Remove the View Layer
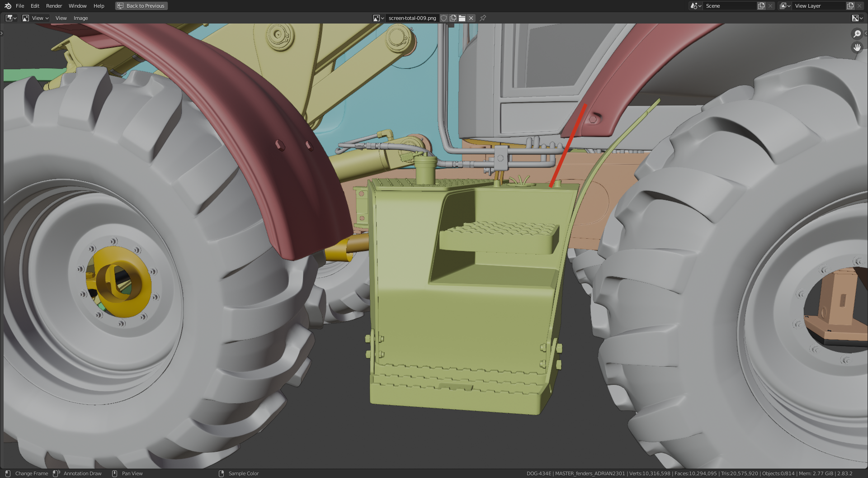Image resolution: width=868 pixels, height=478 pixels. coord(859,6)
